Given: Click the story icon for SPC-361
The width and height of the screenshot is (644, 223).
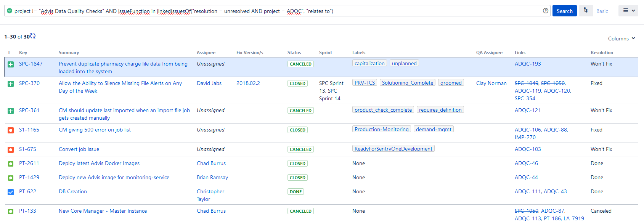Looking at the screenshot, I should pos(11,111).
